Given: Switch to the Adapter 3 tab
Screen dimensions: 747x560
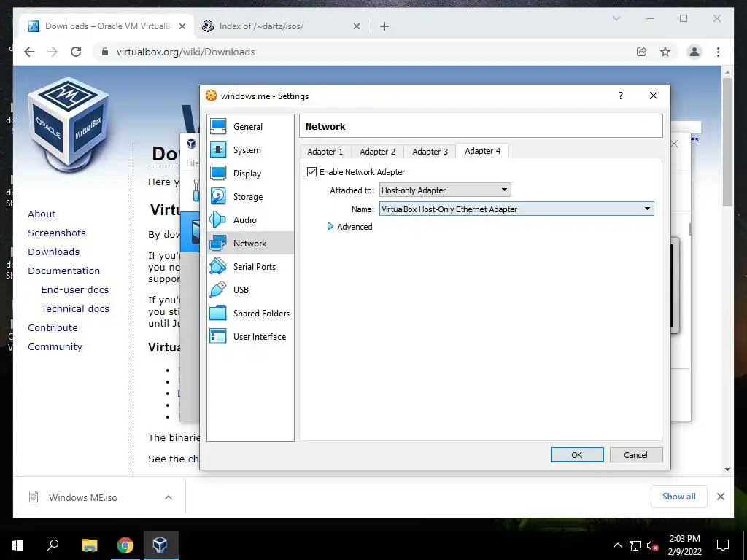Looking at the screenshot, I should click(x=430, y=152).
